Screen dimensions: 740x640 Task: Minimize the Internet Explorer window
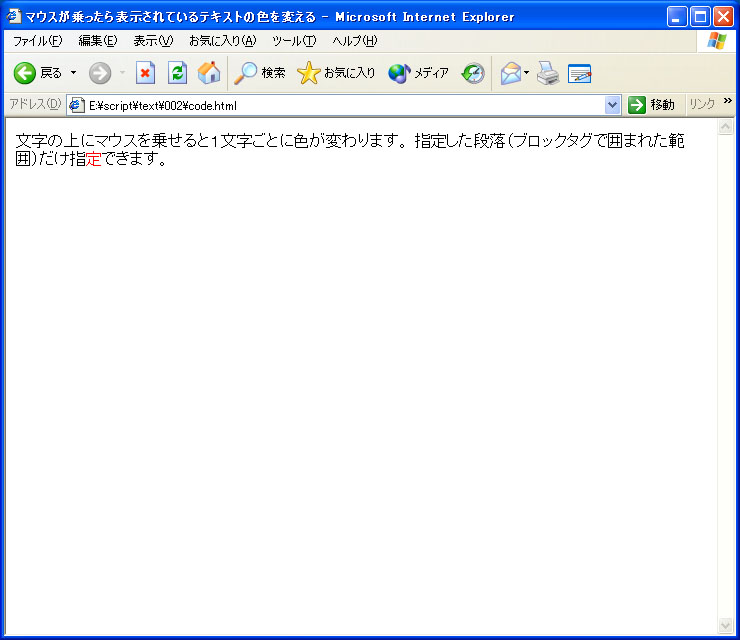click(677, 17)
